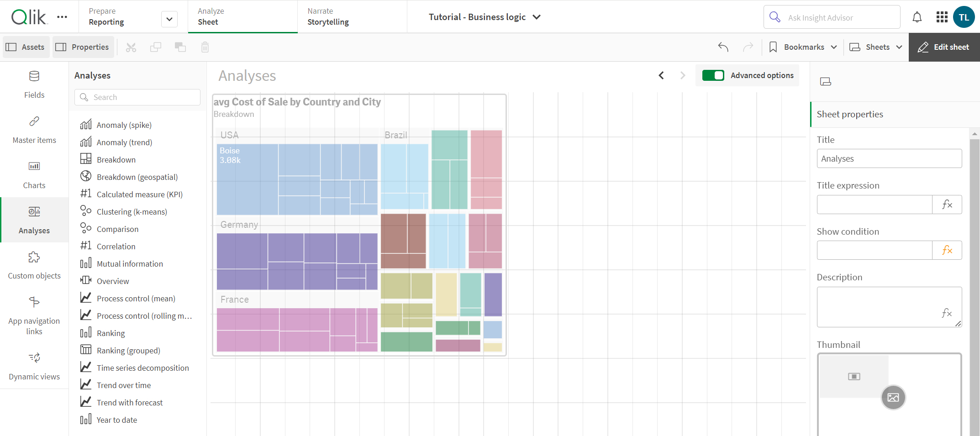Click the cut scissors icon
Image resolution: width=980 pixels, height=436 pixels.
tap(131, 47)
